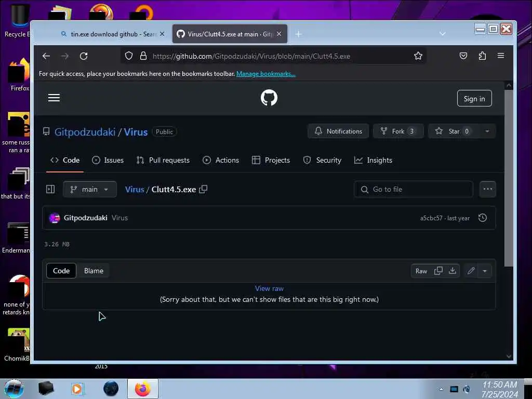Open the Firefox application hamburger menu
Screen dimensions: 532x399
[x=501, y=56]
